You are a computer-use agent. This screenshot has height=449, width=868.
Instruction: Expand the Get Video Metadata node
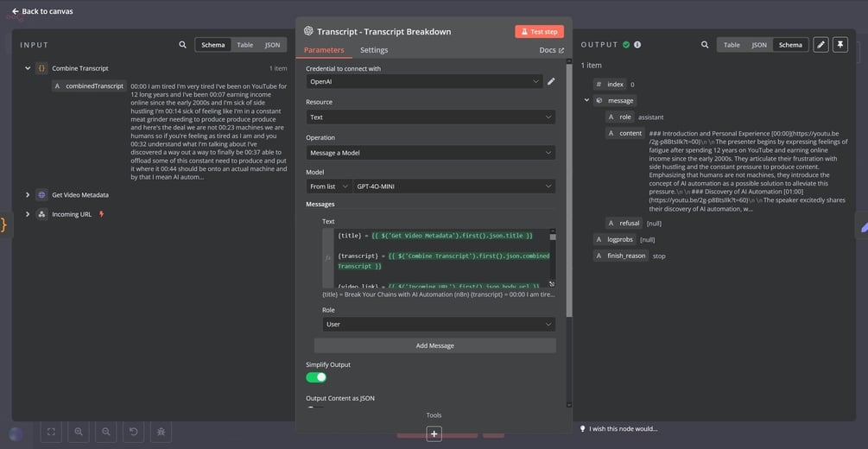tap(27, 195)
